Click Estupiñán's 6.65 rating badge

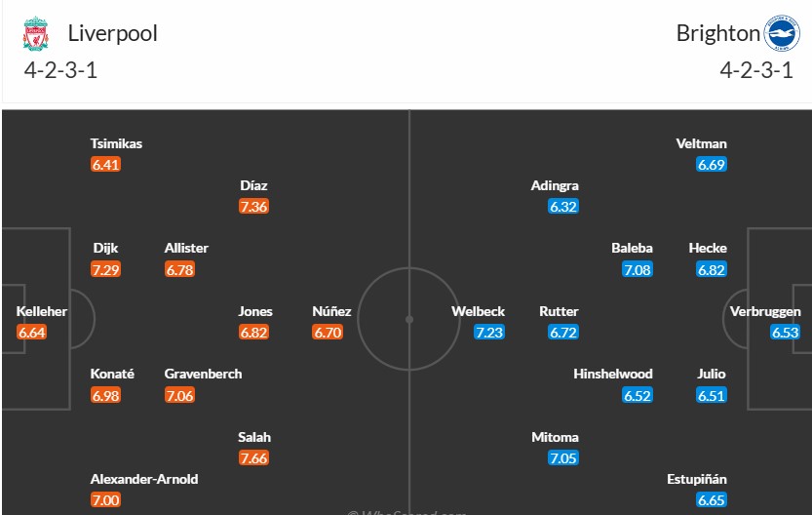pyautogui.click(x=712, y=500)
